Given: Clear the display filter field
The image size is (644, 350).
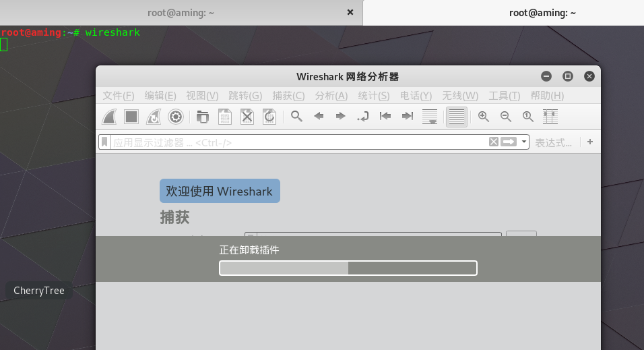Looking at the screenshot, I should point(494,142).
